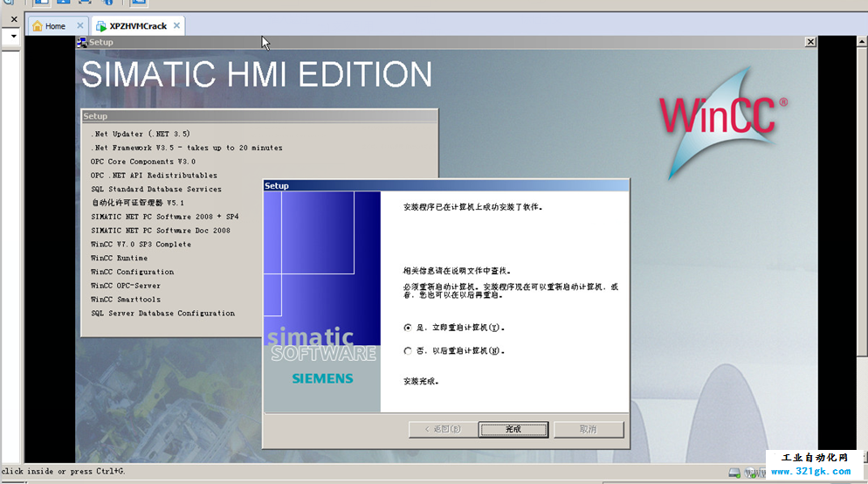Click the 返回 back button
Image resolution: width=868 pixels, height=484 pixels.
click(x=443, y=429)
